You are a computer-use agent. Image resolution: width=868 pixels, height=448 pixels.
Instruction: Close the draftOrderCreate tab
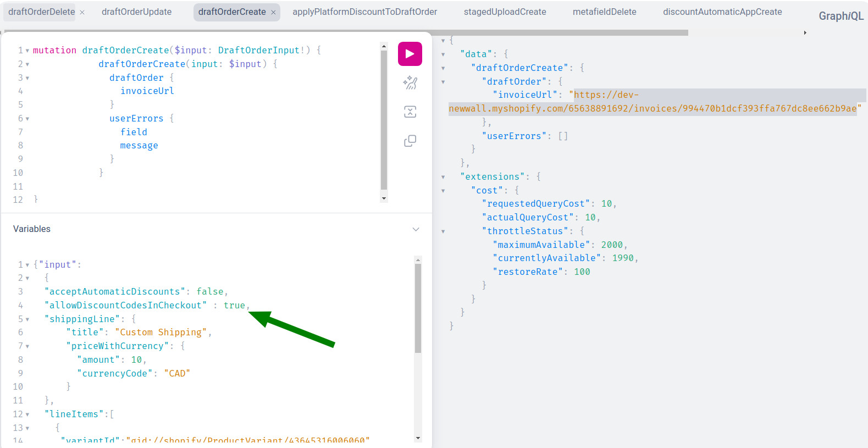pos(273,12)
